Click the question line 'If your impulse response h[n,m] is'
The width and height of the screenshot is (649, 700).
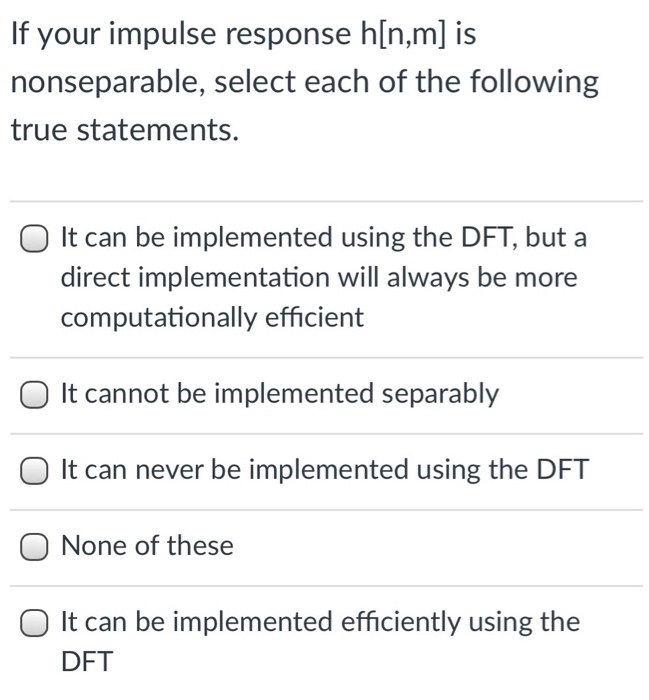244,34
